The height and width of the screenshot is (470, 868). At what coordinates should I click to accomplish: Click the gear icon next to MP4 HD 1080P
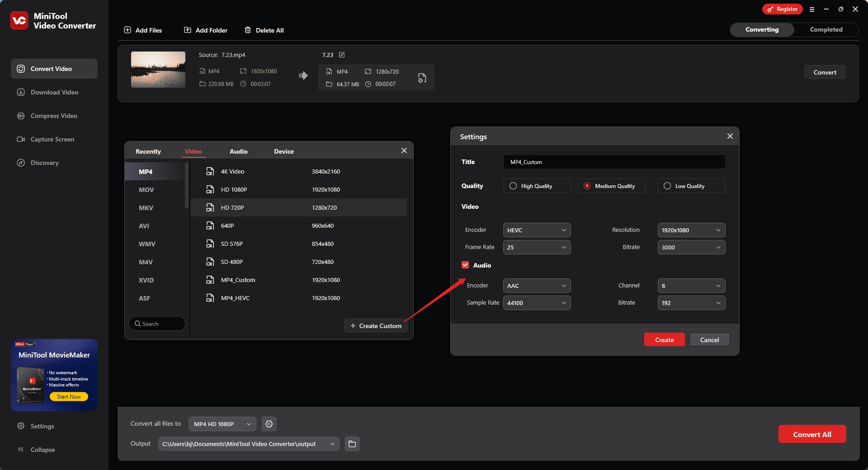269,424
